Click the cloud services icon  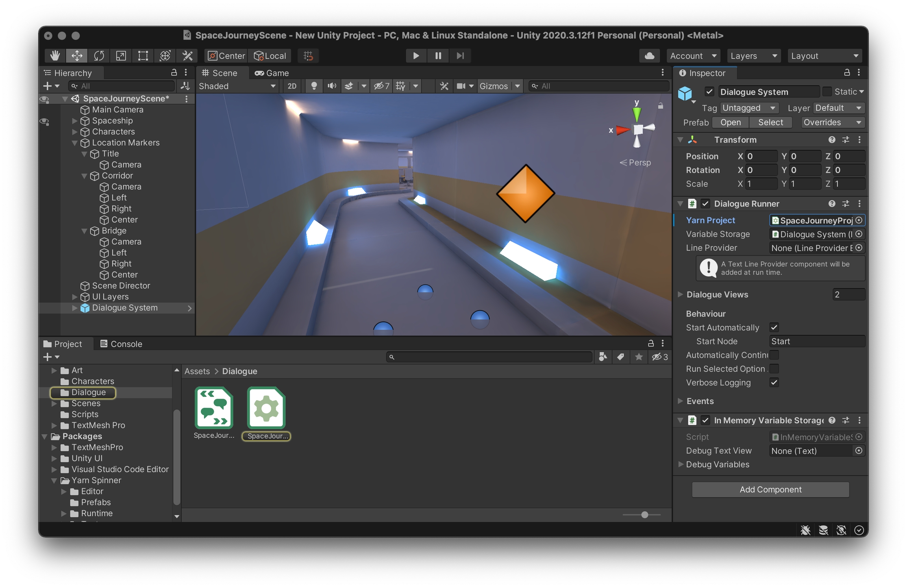pos(649,55)
